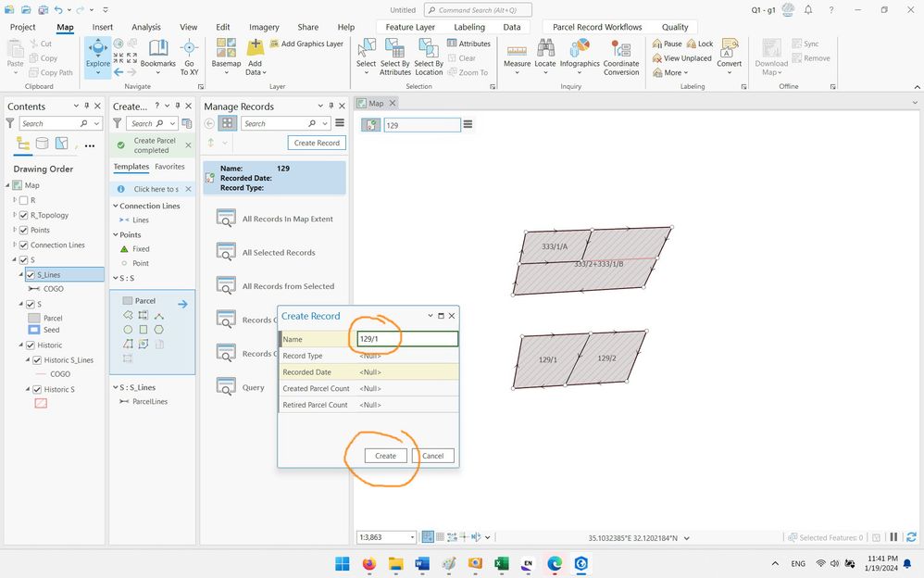Click the Manage Records menu icon

pos(340,123)
